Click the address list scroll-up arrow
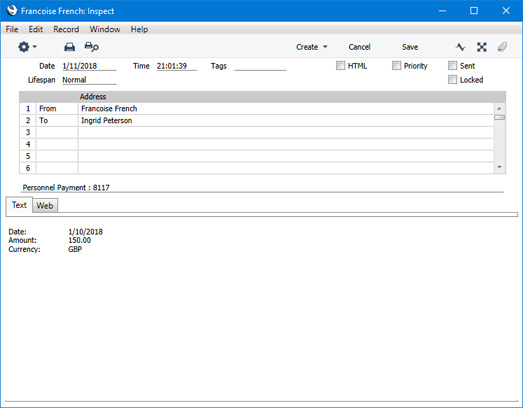This screenshot has width=523, height=408. click(499, 108)
